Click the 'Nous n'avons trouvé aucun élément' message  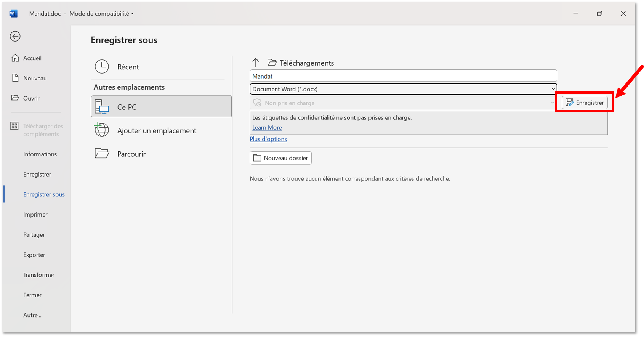point(350,178)
